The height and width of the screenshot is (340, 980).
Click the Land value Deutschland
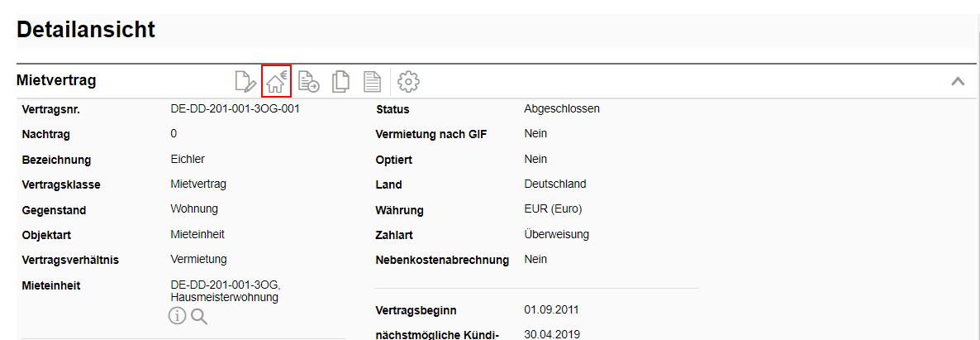click(x=555, y=184)
